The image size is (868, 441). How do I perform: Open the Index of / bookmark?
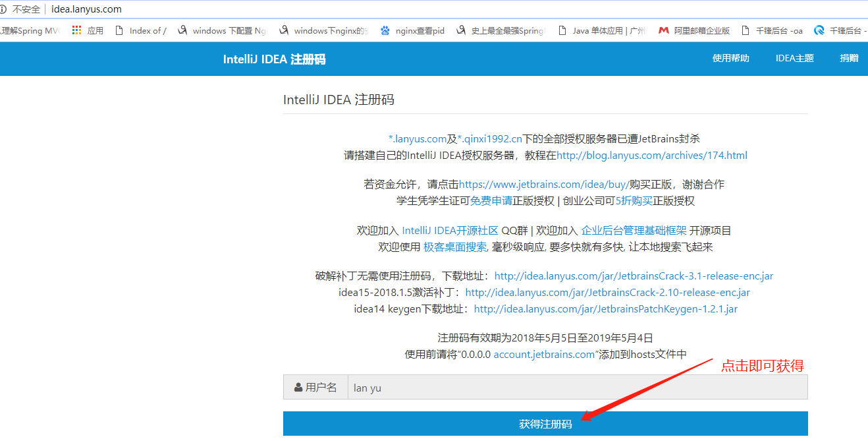[140, 30]
